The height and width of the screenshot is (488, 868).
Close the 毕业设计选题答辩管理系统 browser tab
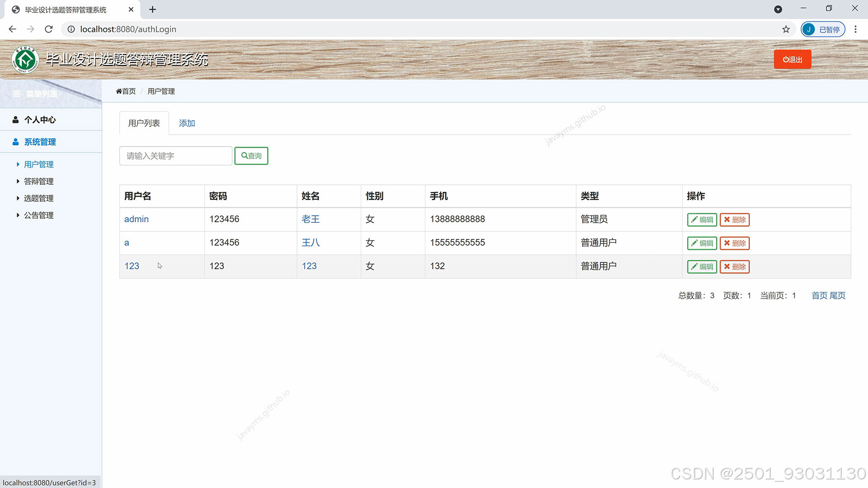coord(131,9)
